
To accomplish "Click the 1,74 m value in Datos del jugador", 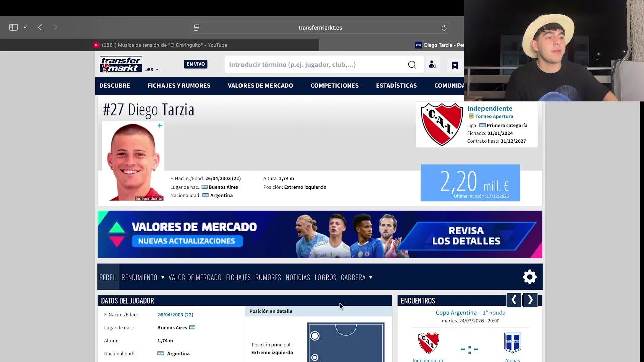I will pos(165,341).
